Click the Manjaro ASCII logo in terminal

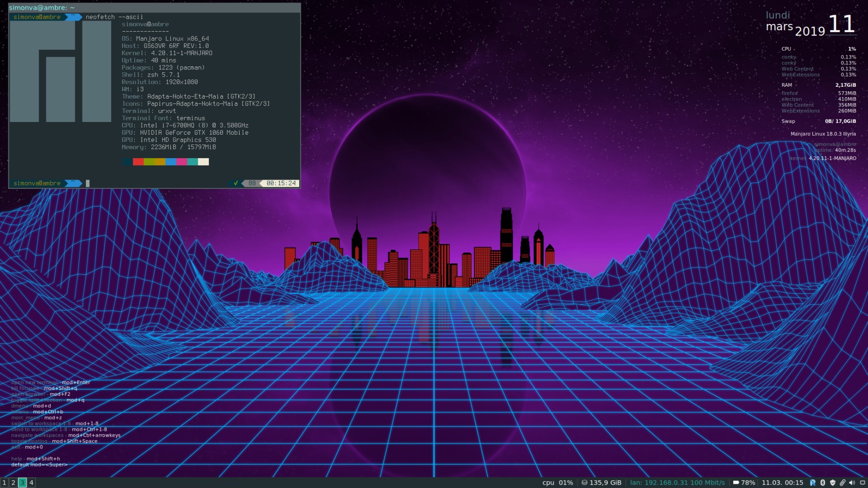pyautogui.click(x=61, y=71)
